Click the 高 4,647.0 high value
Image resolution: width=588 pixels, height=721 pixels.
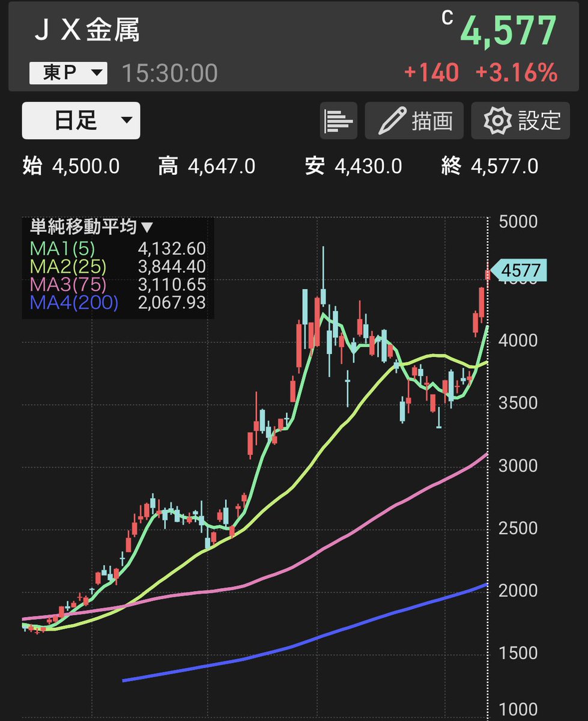tap(207, 166)
